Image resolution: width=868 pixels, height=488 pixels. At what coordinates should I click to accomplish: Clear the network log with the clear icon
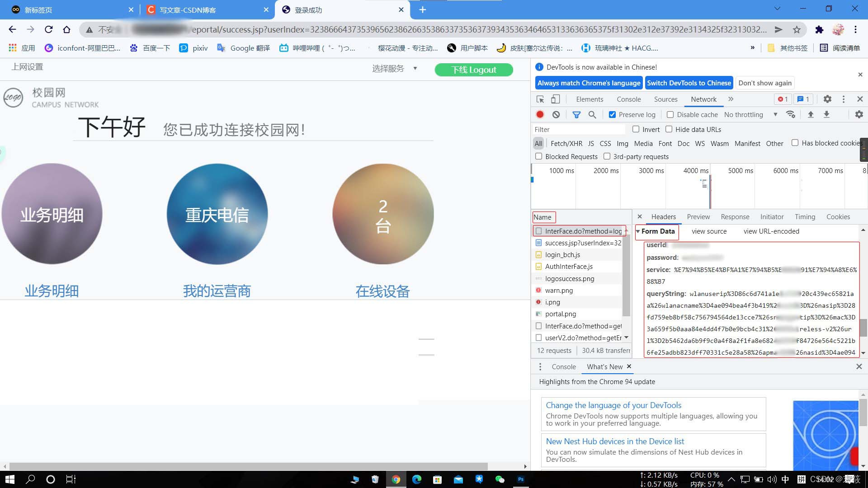556,115
